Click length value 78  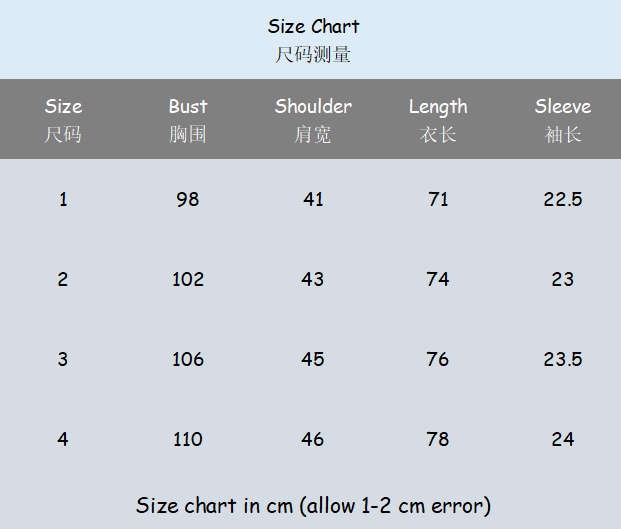438,439
